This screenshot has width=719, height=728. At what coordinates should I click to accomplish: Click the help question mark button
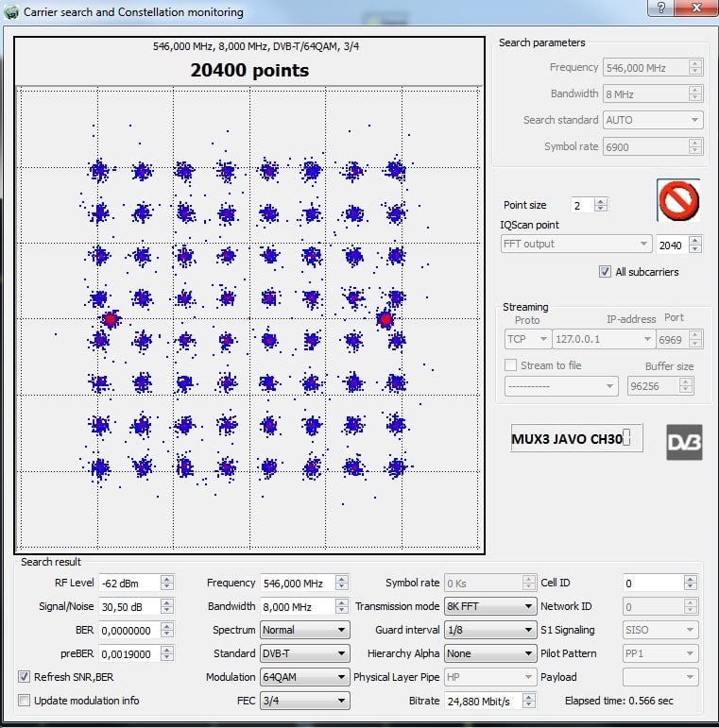coord(661,8)
